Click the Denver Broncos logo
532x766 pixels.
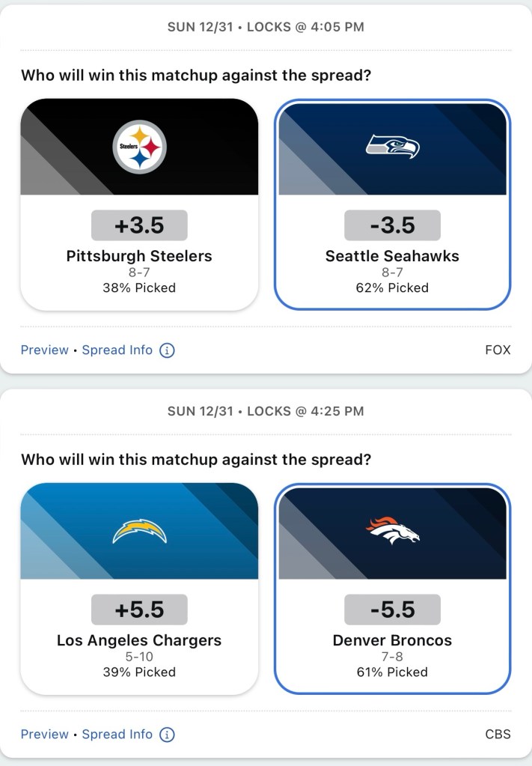[392, 530]
